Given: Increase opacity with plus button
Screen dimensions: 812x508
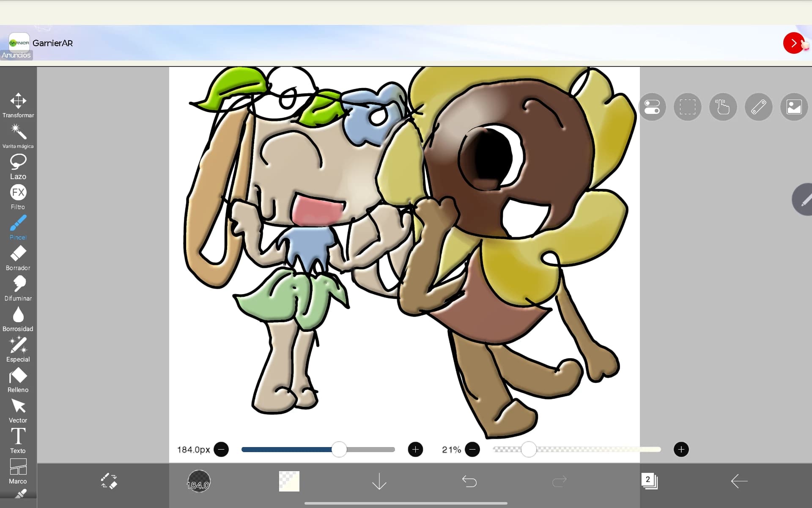Looking at the screenshot, I should (x=681, y=449).
